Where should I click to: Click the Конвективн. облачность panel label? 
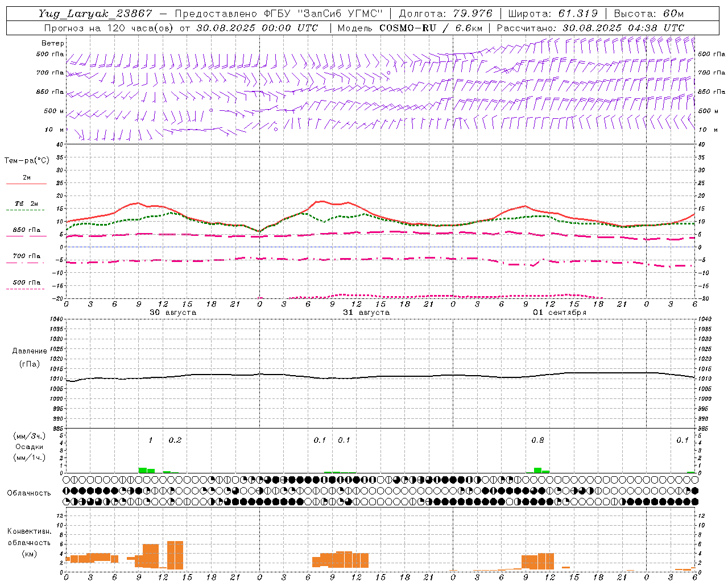[x=29, y=537]
